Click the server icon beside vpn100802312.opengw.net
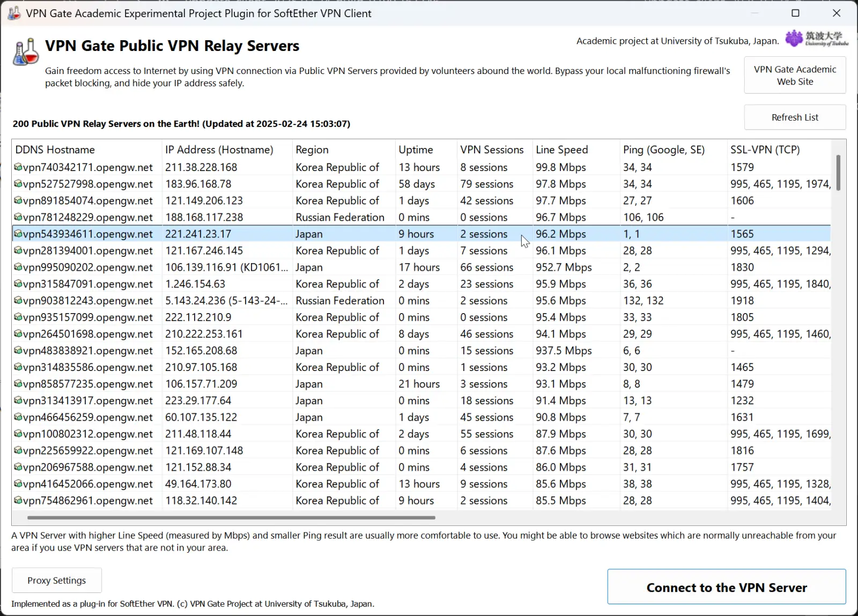Image resolution: width=858 pixels, height=616 pixels. [18, 433]
